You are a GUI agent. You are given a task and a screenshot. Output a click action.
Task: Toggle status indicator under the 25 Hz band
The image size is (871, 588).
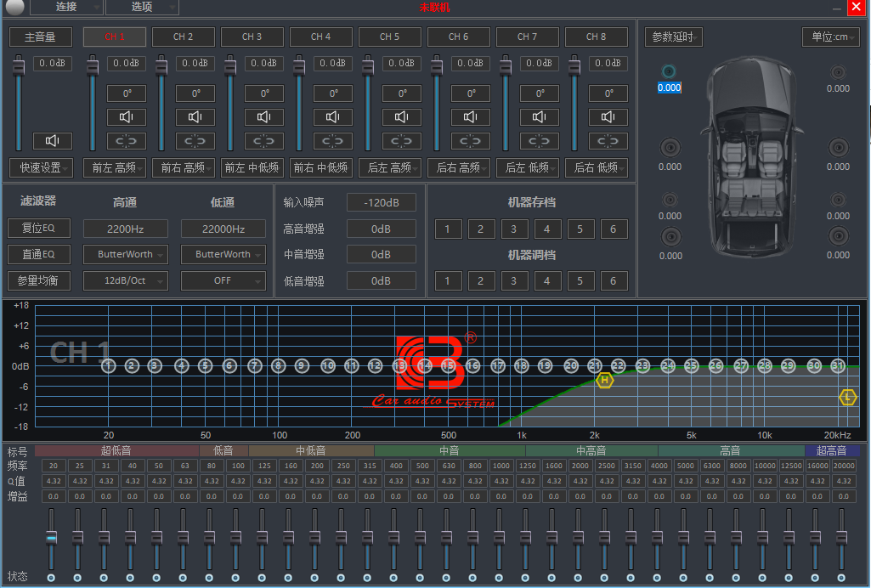[x=77, y=578]
